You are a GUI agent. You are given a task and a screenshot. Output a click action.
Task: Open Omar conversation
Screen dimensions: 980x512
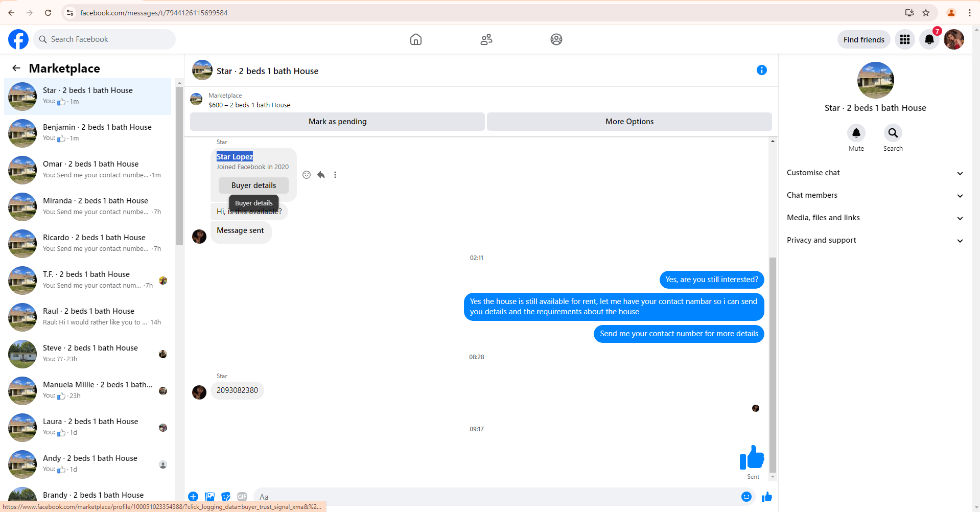click(x=88, y=170)
